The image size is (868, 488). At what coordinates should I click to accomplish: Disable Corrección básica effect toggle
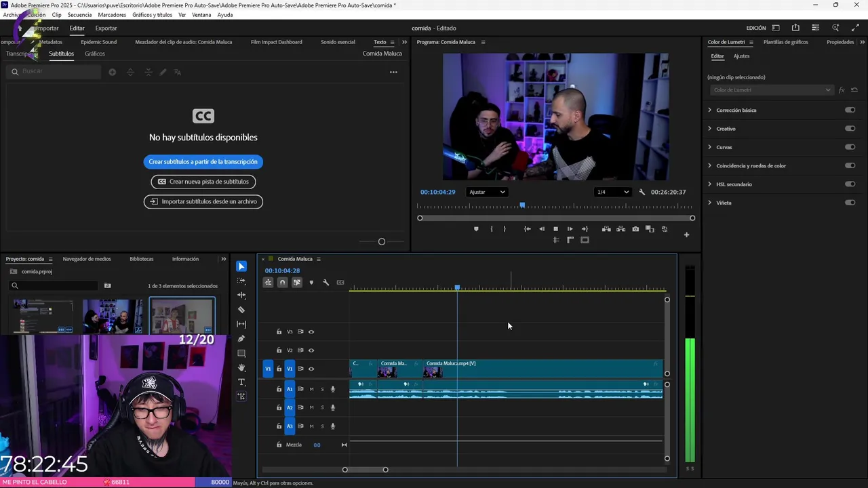click(x=850, y=110)
